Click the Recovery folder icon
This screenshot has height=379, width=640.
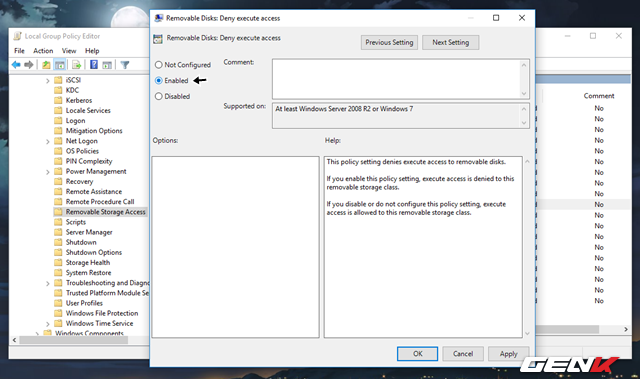pyautogui.click(x=58, y=182)
